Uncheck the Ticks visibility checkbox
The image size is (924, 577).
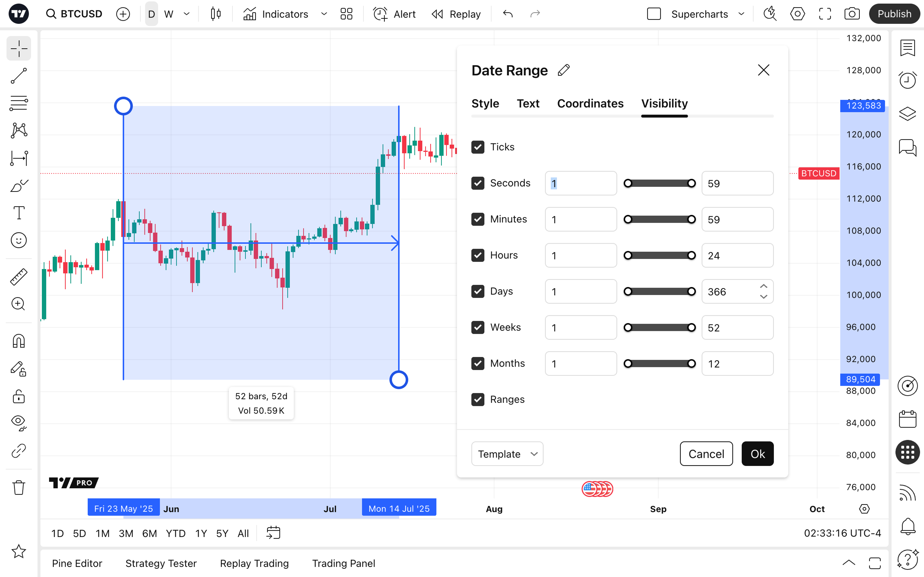tap(478, 147)
